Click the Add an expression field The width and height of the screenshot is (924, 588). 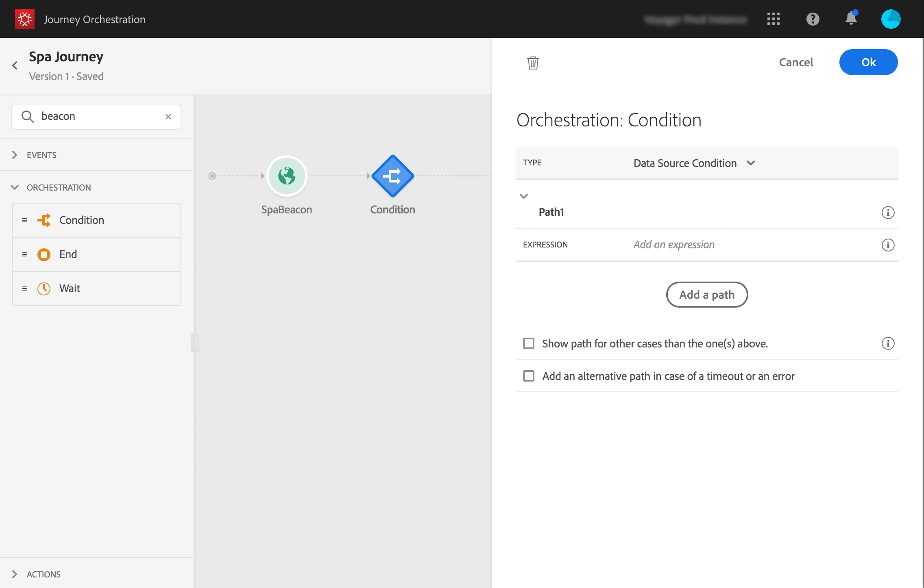coord(673,245)
